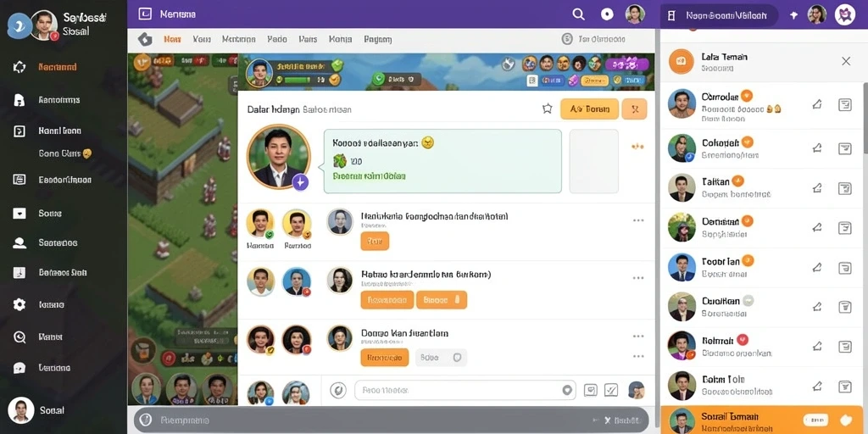The width and height of the screenshot is (868, 434).
Task: Click the purple plus badge on the large avatar
Action: pyautogui.click(x=300, y=182)
